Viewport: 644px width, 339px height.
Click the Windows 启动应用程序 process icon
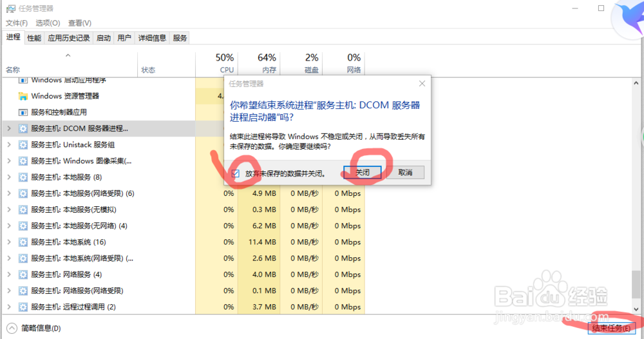[x=23, y=80]
